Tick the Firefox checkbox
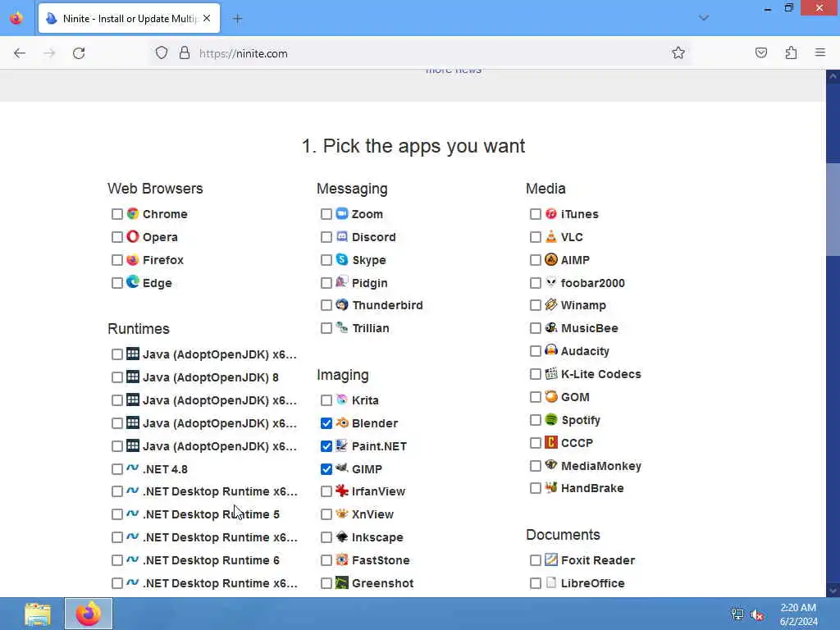Screen dimensions: 840x630 [116, 260]
